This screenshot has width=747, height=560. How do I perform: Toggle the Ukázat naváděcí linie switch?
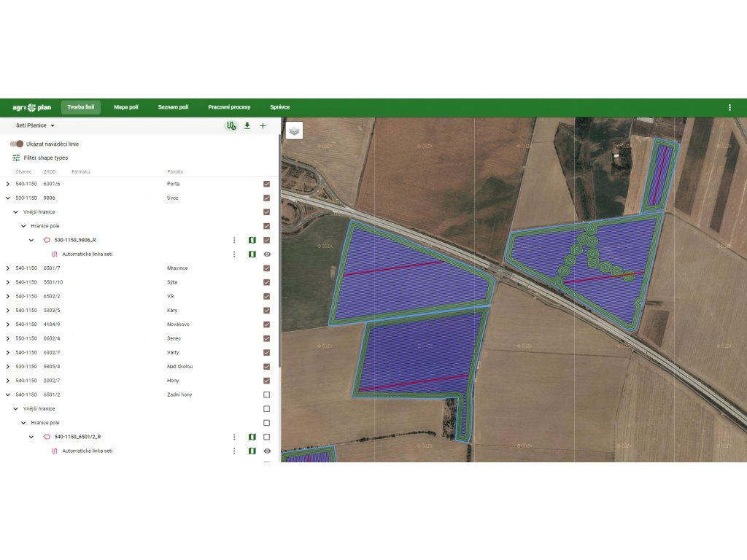click(17, 144)
